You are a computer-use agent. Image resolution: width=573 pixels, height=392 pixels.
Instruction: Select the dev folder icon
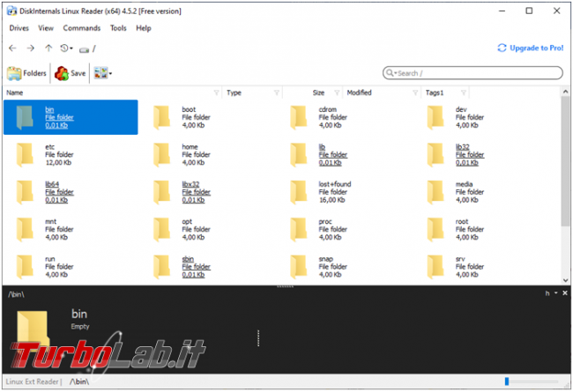(x=435, y=118)
